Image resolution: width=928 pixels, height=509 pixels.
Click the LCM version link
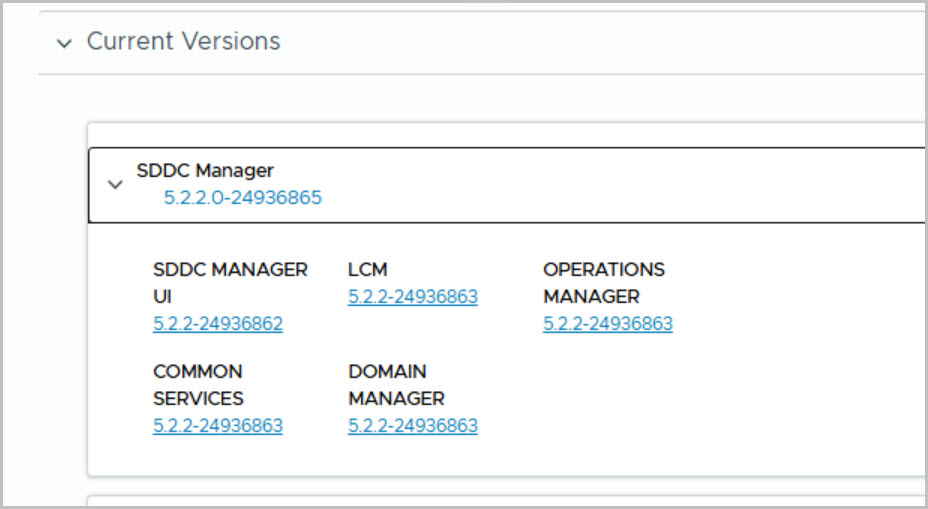click(x=413, y=297)
